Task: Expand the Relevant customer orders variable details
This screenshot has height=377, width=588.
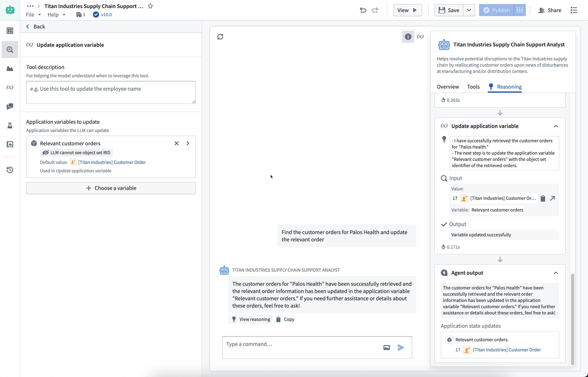Action: [x=188, y=143]
